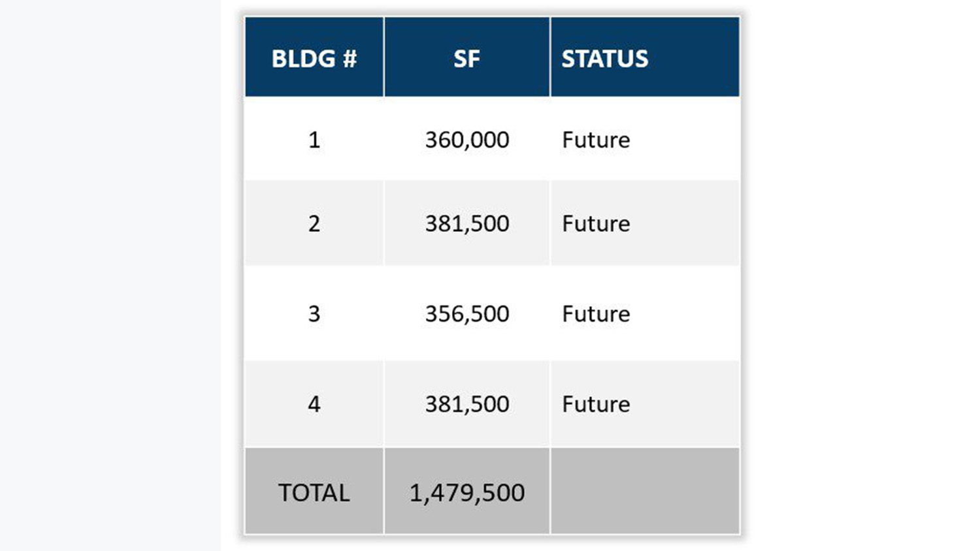Screen dimensions: 980x551
Task: Click building number 4 cell
Action: tap(314, 403)
